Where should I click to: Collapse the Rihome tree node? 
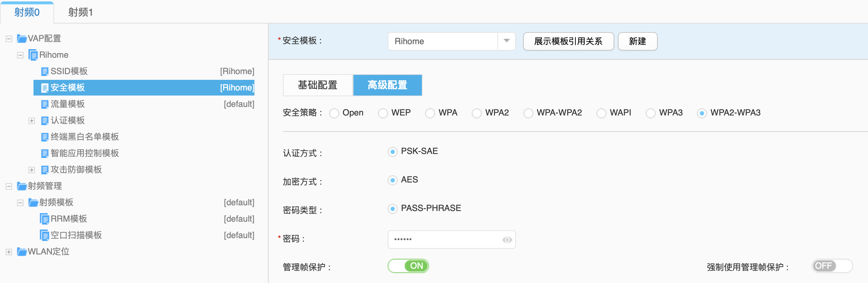pyautogui.click(x=20, y=55)
